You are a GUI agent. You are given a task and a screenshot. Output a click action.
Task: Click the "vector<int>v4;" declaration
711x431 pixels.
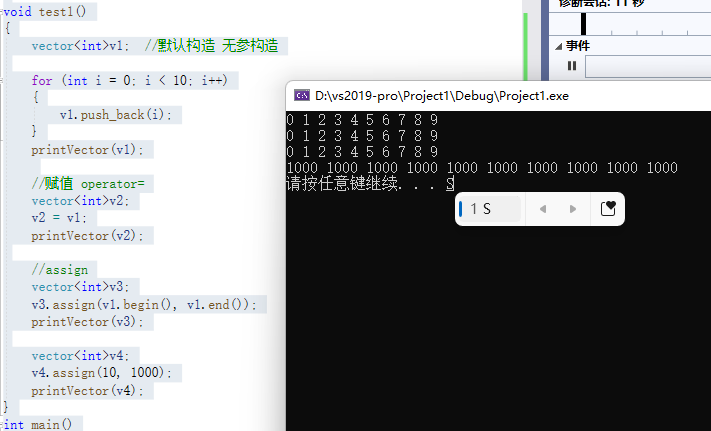(x=81, y=356)
